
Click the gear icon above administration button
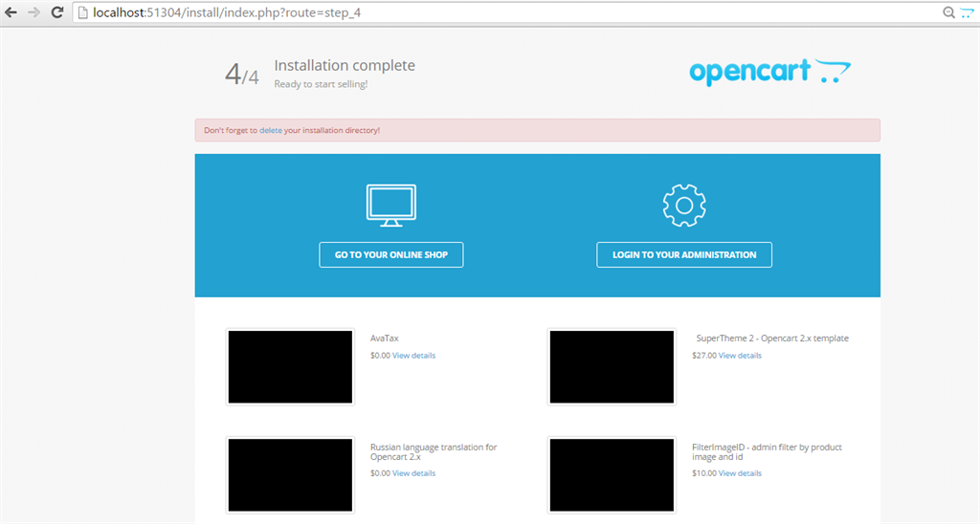point(684,206)
